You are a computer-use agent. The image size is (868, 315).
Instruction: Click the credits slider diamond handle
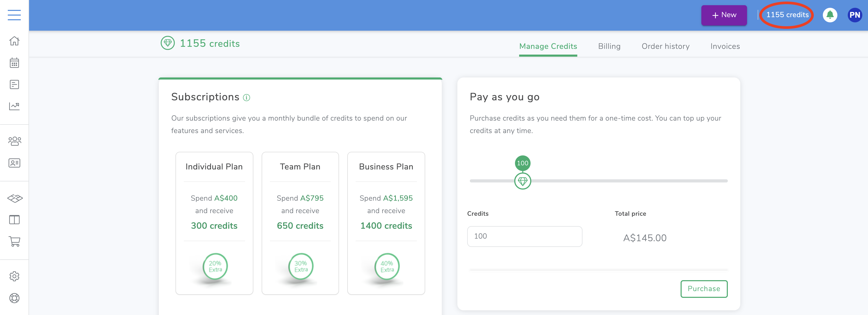point(522,181)
